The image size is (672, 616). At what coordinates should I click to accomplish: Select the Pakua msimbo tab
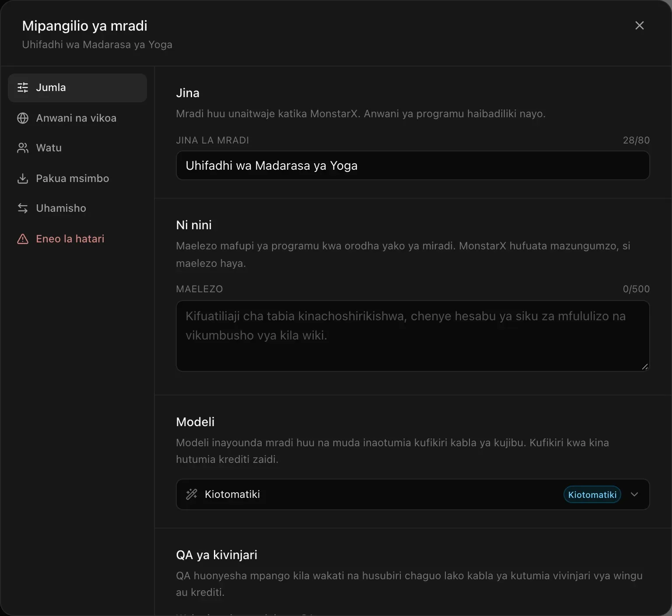point(77,178)
